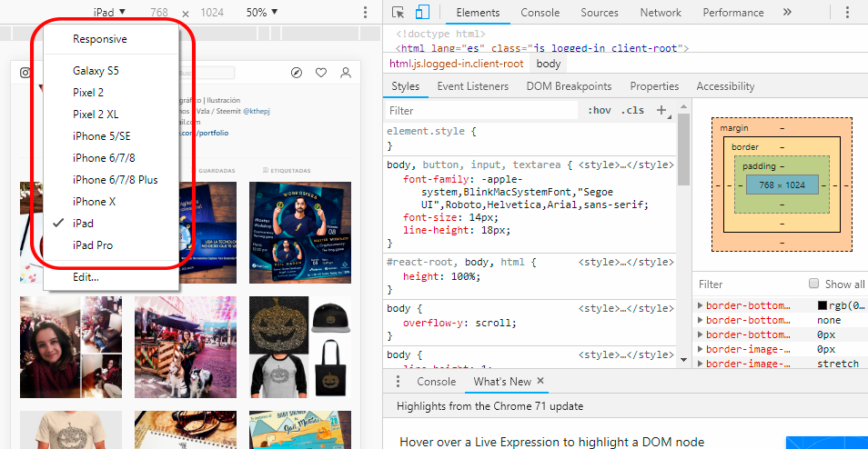Screen dimensions: 868x449
Task: Click the Instagram explore compass icon
Action: [297, 73]
